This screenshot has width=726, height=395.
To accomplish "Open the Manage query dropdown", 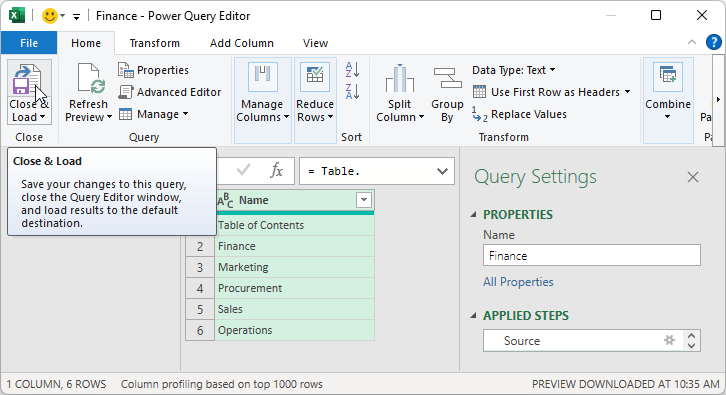I will (x=153, y=114).
